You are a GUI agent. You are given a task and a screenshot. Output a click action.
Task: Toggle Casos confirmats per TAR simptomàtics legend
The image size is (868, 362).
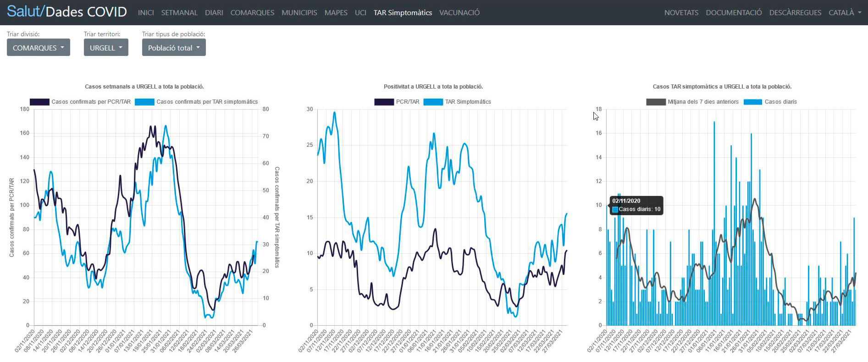tap(144, 102)
